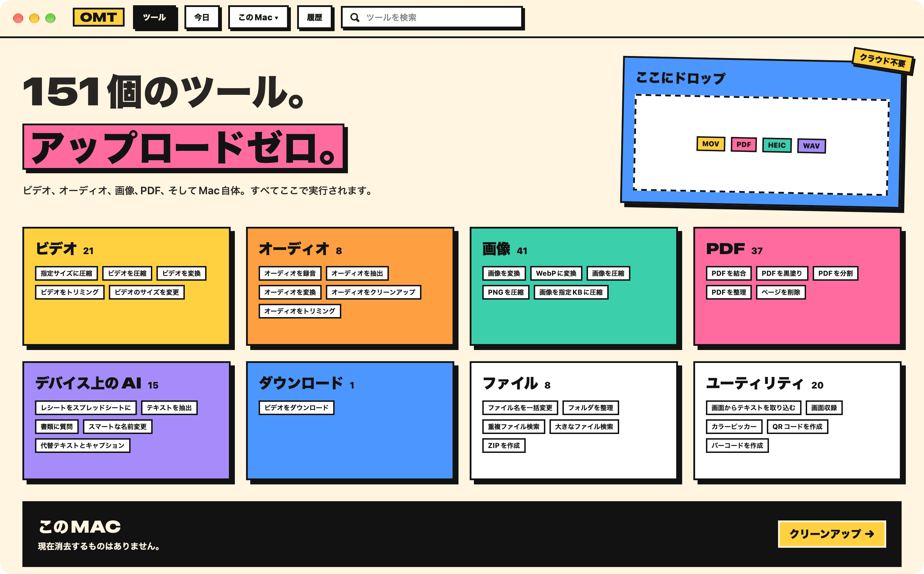924x574 pixels.
Task: Open 画像を指定KBに圧縮 tool
Action: 571,292
